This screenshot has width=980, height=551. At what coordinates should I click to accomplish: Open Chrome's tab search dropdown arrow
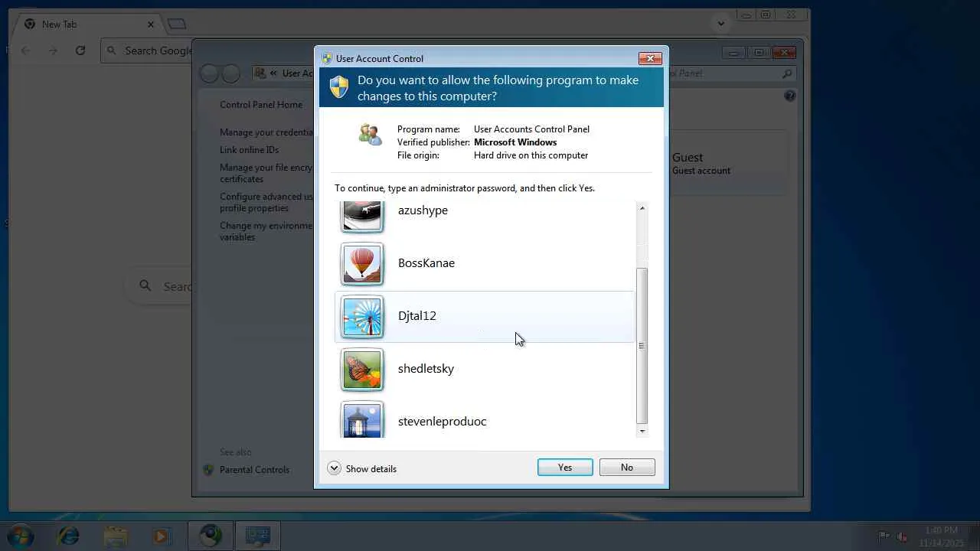click(720, 24)
